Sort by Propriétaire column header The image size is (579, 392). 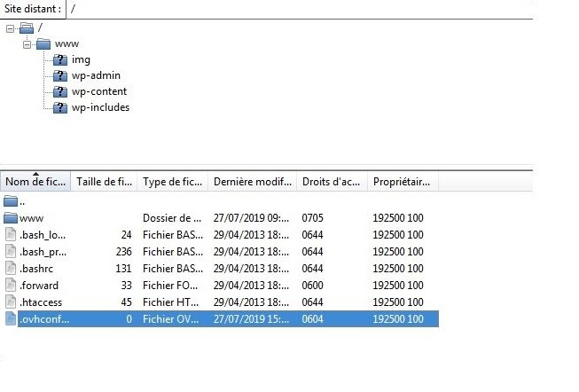click(403, 182)
